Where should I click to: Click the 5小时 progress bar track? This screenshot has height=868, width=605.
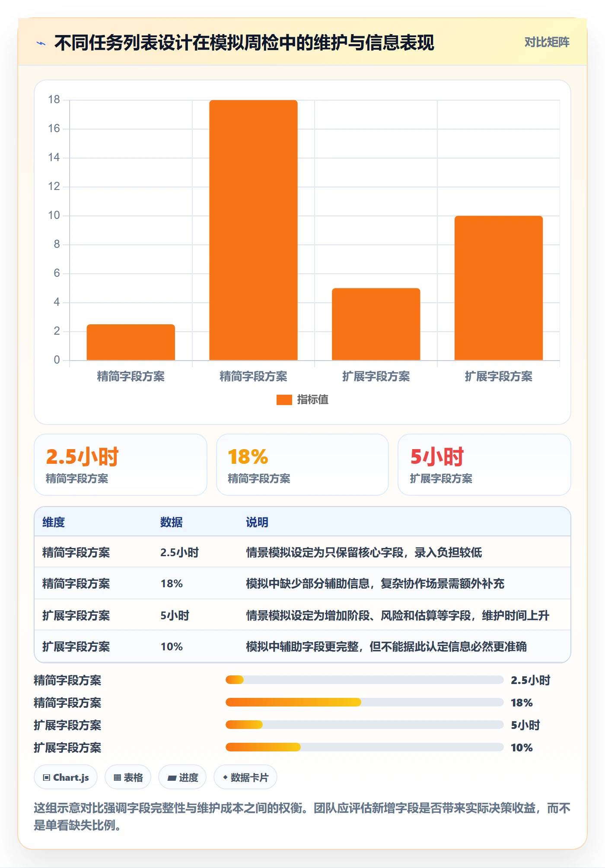(x=364, y=725)
